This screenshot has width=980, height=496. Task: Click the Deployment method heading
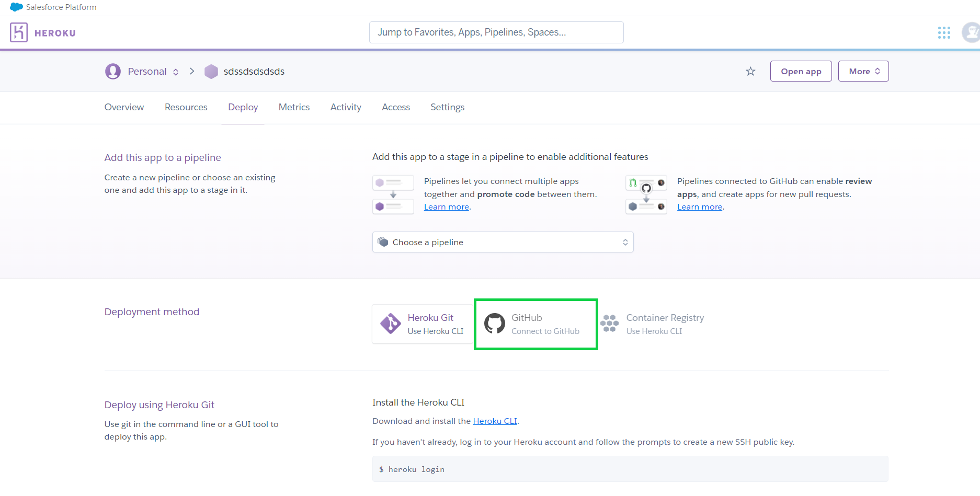[152, 312]
